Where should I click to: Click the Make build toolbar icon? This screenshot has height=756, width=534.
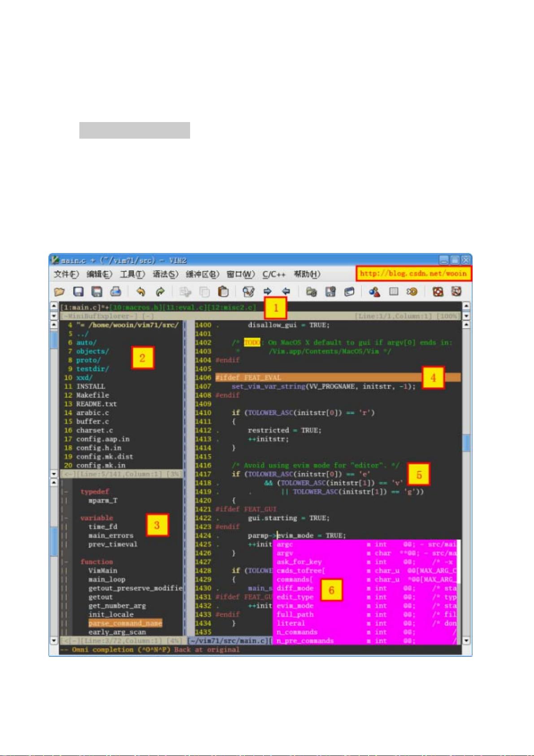click(375, 292)
